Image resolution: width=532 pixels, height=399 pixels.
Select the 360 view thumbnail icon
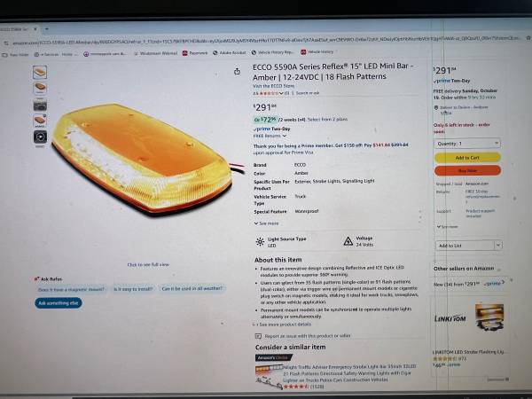(40, 137)
